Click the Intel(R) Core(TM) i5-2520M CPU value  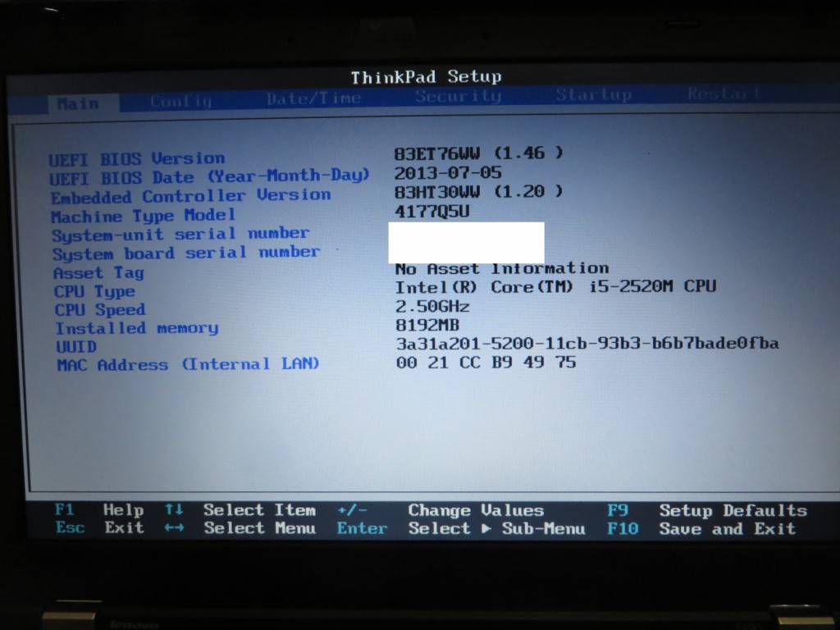click(555, 287)
